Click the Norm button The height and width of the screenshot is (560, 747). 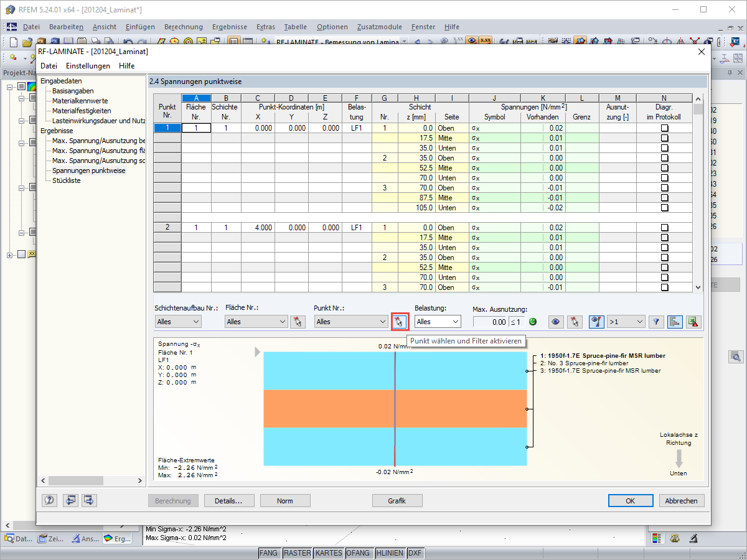pyautogui.click(x=285, y=500)
